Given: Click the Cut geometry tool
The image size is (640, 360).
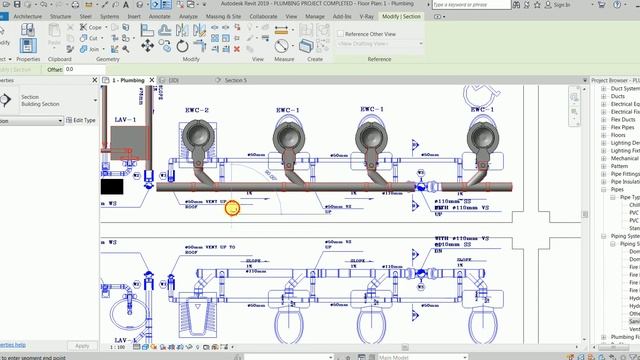Looking at the screenshot, I should coord(89,38).
